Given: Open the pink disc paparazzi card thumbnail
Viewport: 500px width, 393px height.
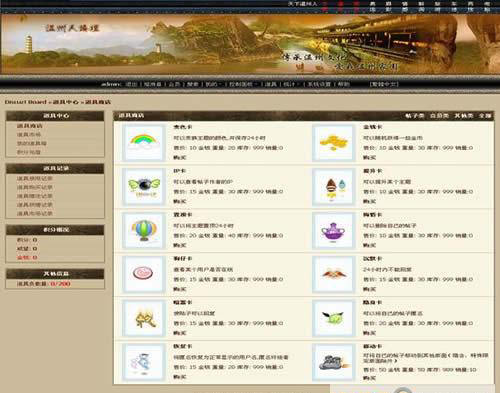Looking at the screenshot, I should coord(144,274).
